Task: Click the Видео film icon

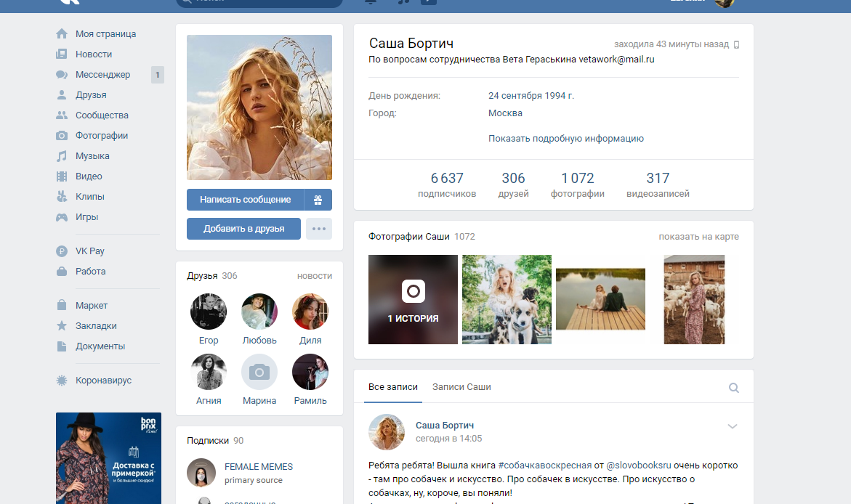Action: [x=62, y=176]
